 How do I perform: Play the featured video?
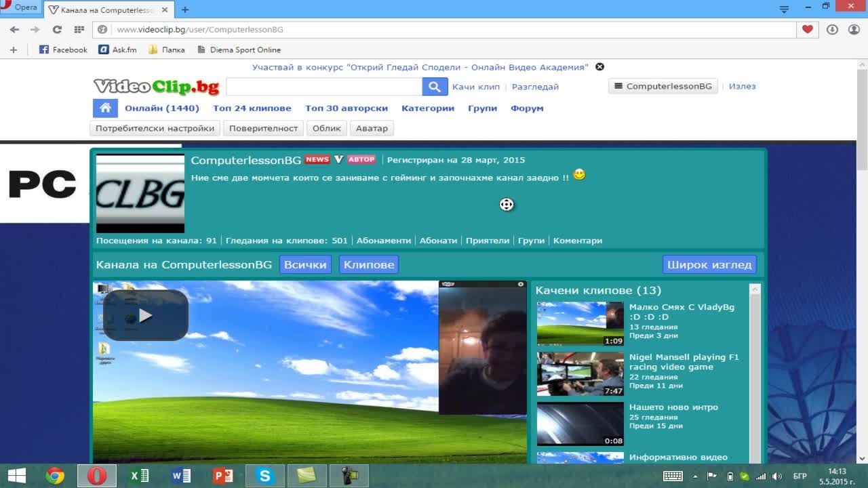(x=145, y=315)
